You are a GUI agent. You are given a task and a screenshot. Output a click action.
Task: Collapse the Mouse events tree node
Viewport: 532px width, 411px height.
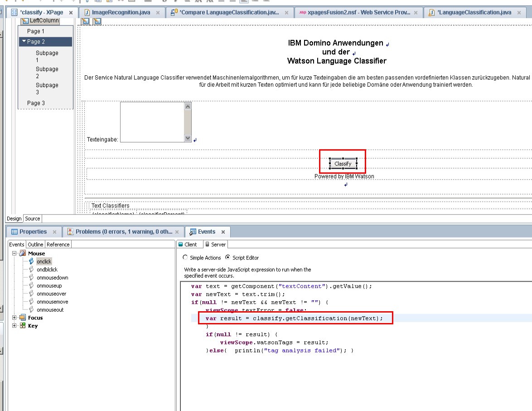(x=14, y=254)
